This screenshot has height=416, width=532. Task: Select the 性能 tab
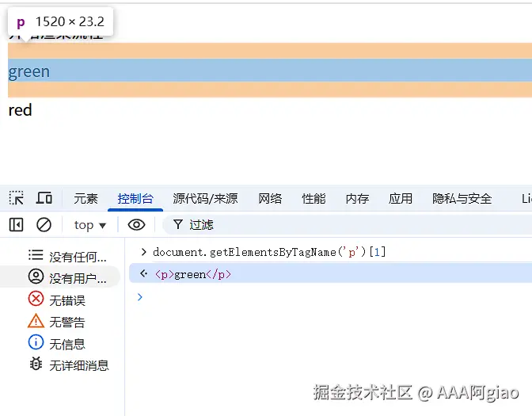pos(313,199)
